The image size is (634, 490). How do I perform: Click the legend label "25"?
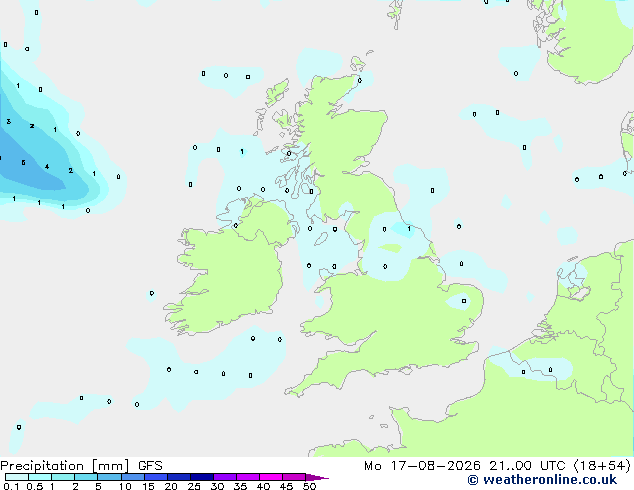coord(194,486)
